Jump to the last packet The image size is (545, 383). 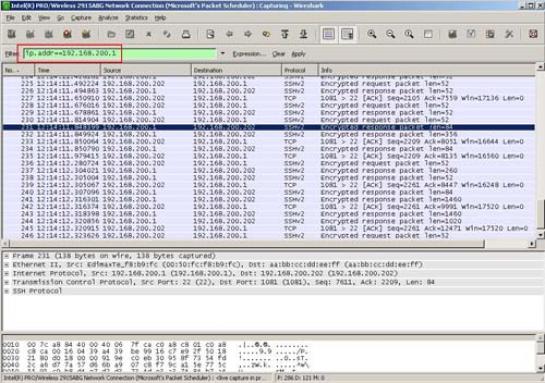coord(303,34)
